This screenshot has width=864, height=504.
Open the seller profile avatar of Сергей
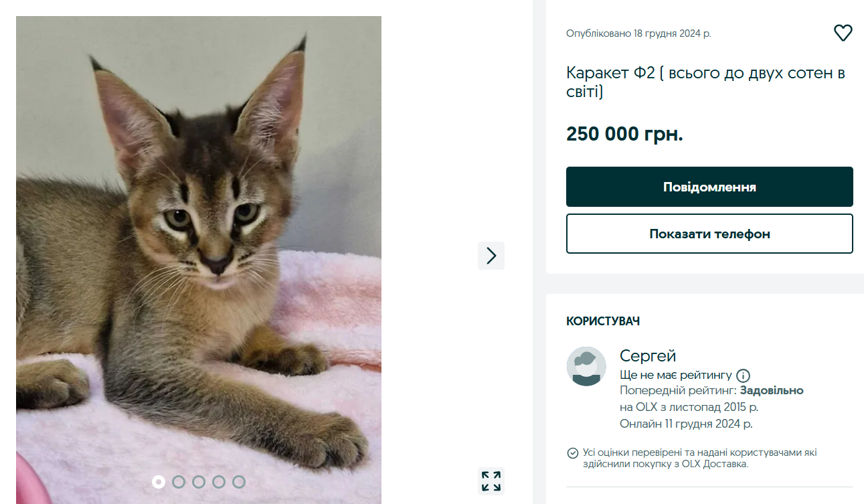click(x=586, y=366)
